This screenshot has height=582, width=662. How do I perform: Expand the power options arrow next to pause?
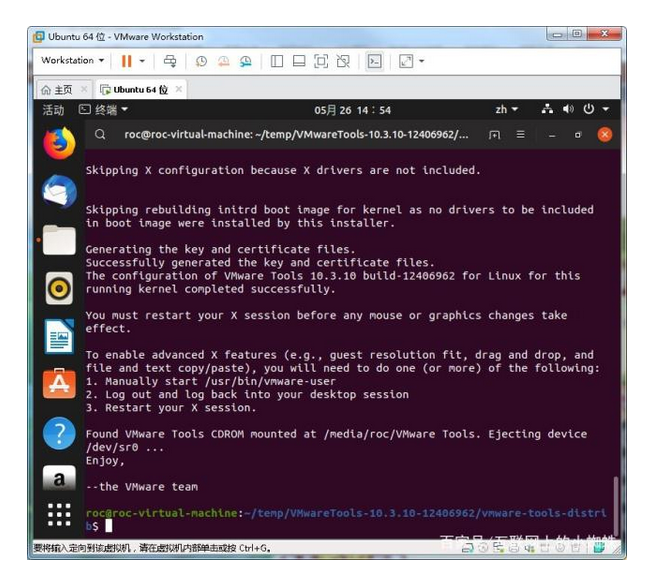coord(142,61)
